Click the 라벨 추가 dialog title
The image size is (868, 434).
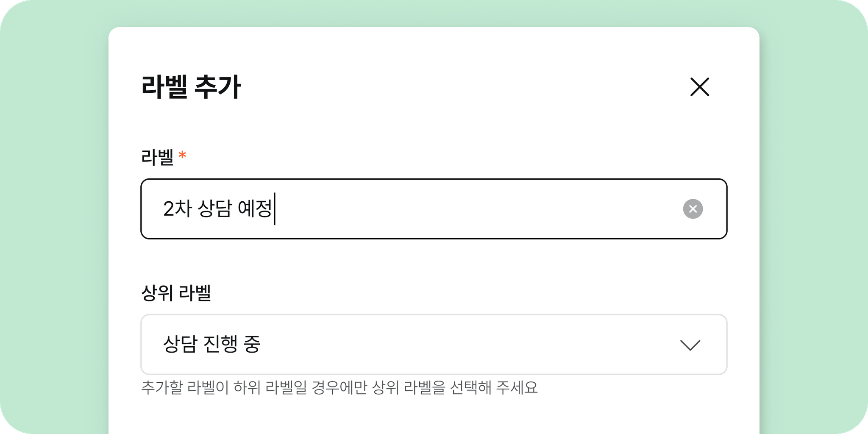(191, 87)
